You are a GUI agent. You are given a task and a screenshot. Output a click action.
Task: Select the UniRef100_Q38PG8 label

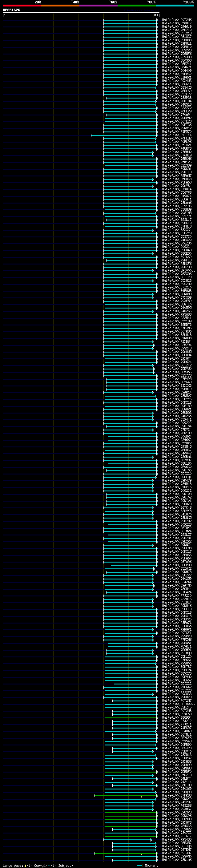(x=176, y=98)
